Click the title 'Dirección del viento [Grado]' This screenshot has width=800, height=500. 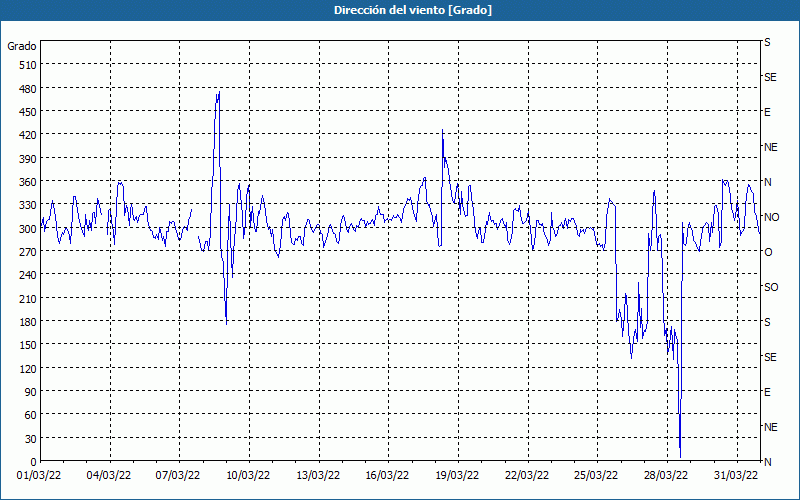click(413, 10)
